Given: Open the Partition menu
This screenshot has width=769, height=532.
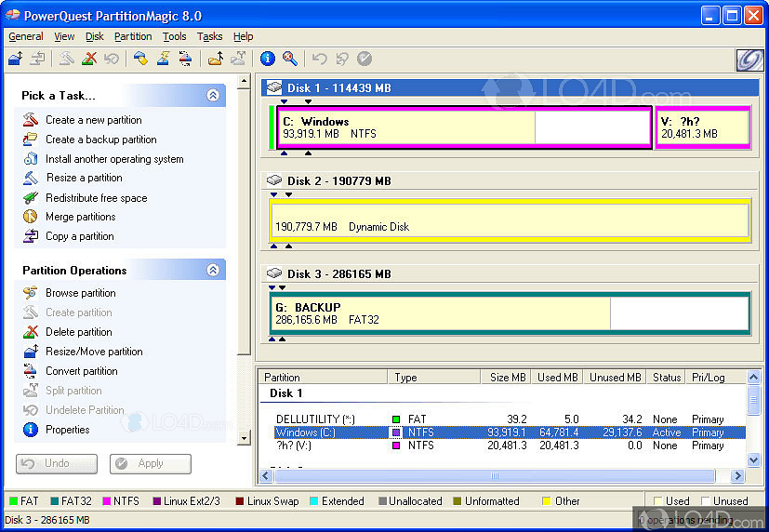Looking at the screenshot, I should coord(133,36).
